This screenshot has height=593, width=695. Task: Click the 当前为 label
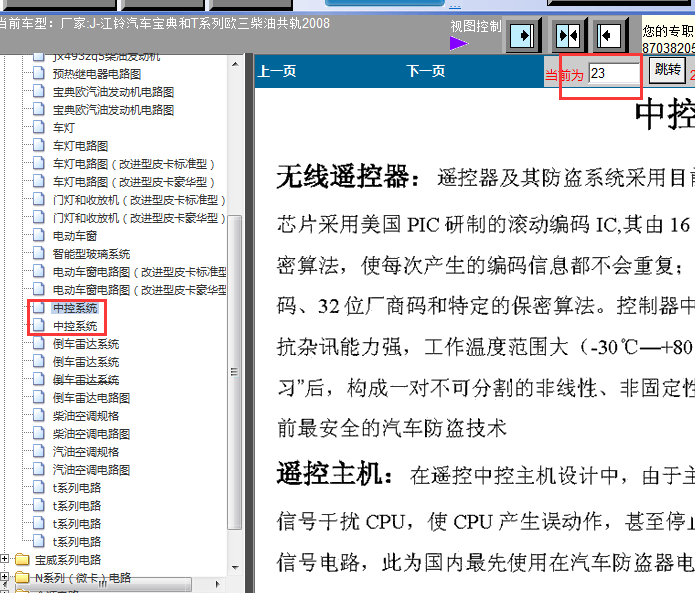(x=564, y=75)
